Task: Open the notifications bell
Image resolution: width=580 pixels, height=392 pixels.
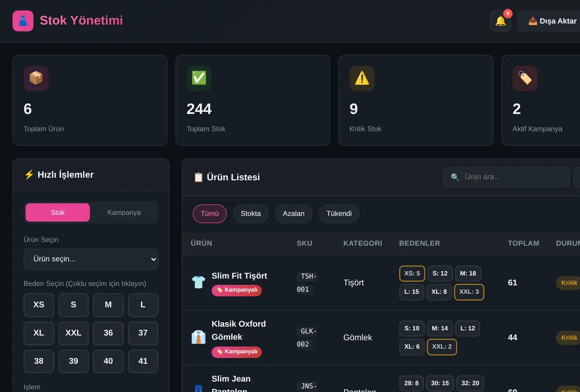Action: click(500, 21)
